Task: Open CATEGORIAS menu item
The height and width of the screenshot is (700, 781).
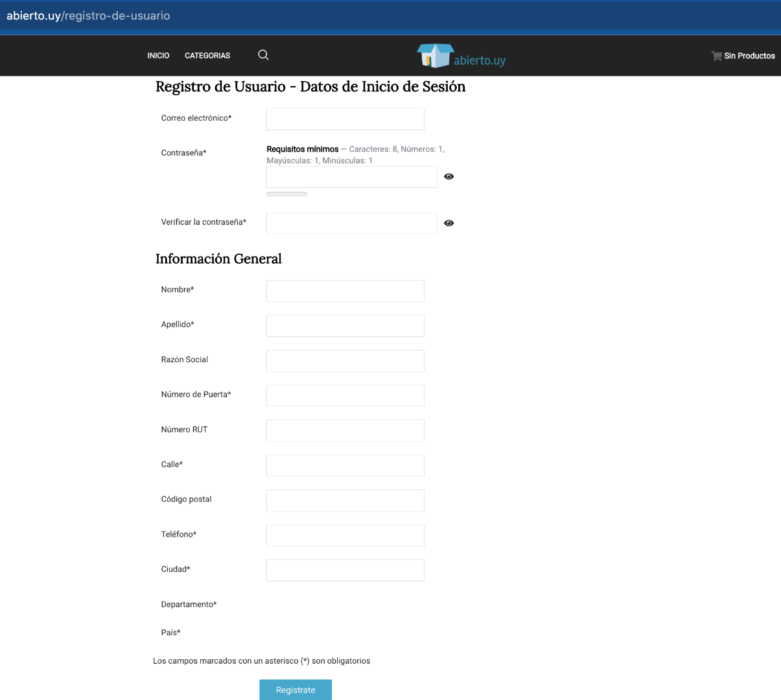Action: 207,56
